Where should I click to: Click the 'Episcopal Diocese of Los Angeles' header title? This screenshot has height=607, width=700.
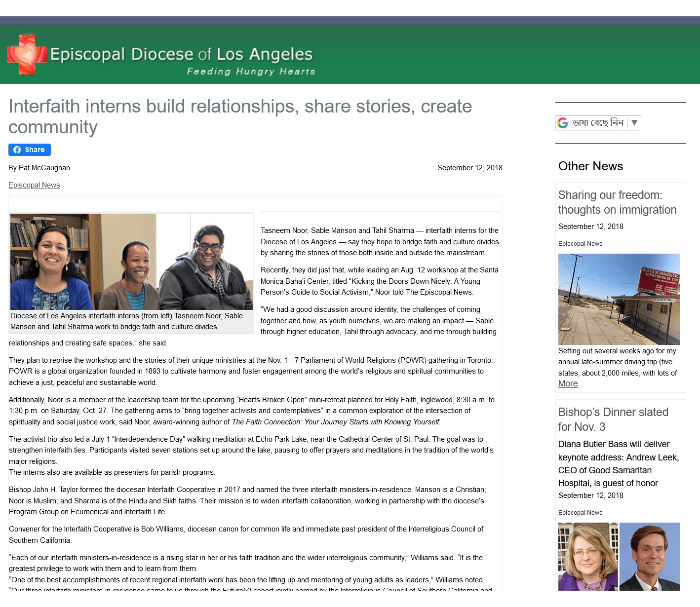(x=181, y=54)
